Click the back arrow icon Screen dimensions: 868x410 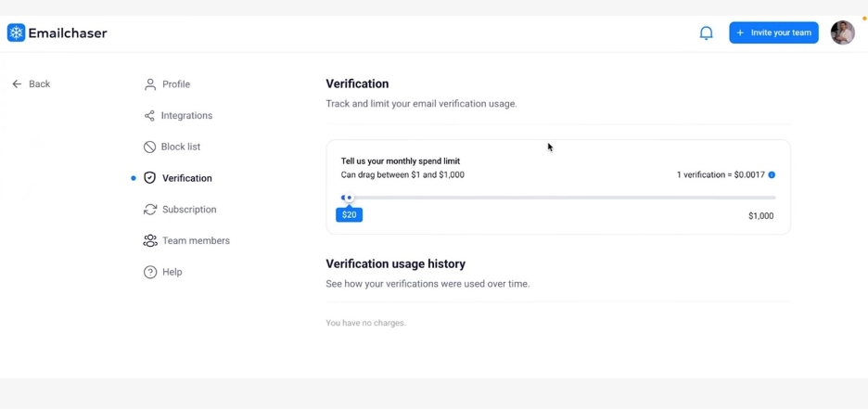(17, 84)
